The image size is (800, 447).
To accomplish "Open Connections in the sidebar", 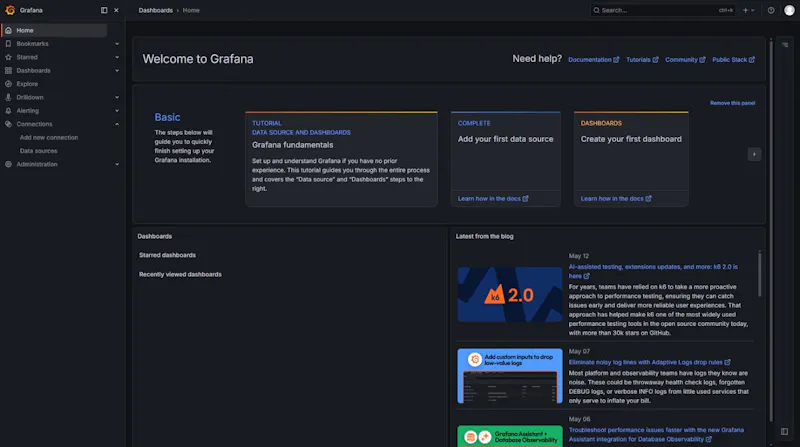I will click(x=34, y=124).
